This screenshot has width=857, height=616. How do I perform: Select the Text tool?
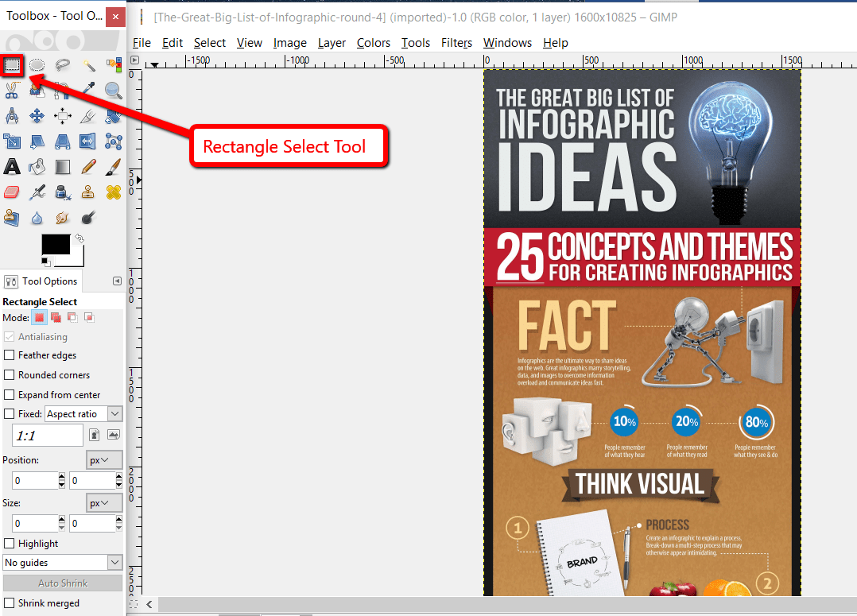[x=12, y=166]
